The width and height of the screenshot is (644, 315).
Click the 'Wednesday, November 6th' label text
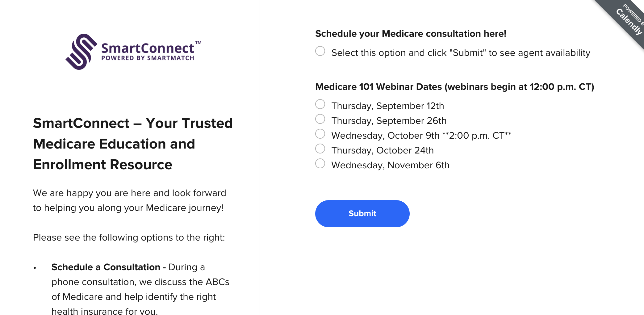pos(390,165)
